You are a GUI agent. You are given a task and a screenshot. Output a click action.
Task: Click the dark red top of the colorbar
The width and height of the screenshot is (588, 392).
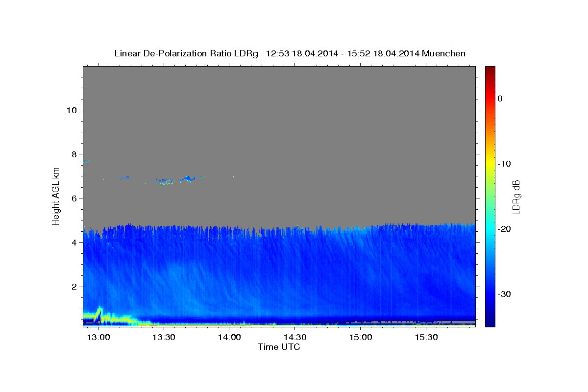(490, 70)
